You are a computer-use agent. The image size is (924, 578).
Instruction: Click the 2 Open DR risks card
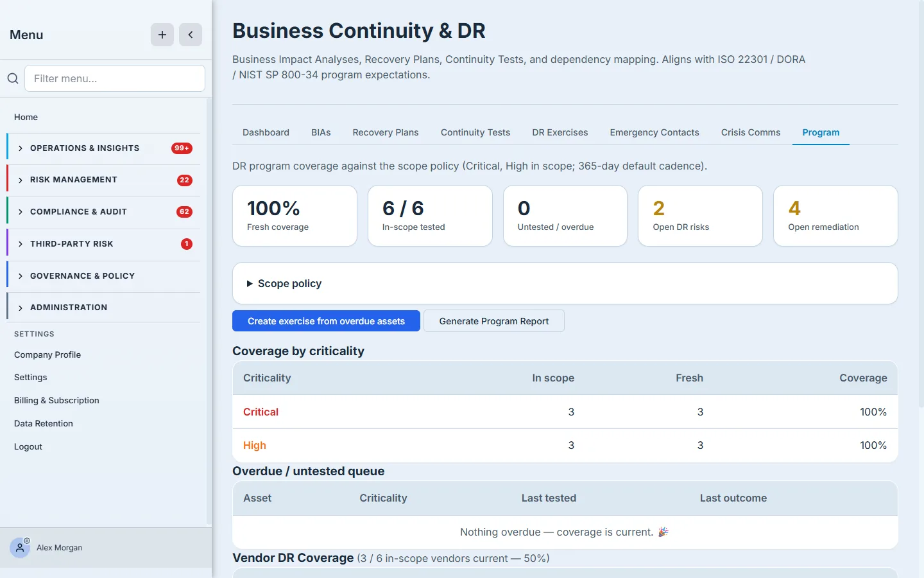(700, 216)
